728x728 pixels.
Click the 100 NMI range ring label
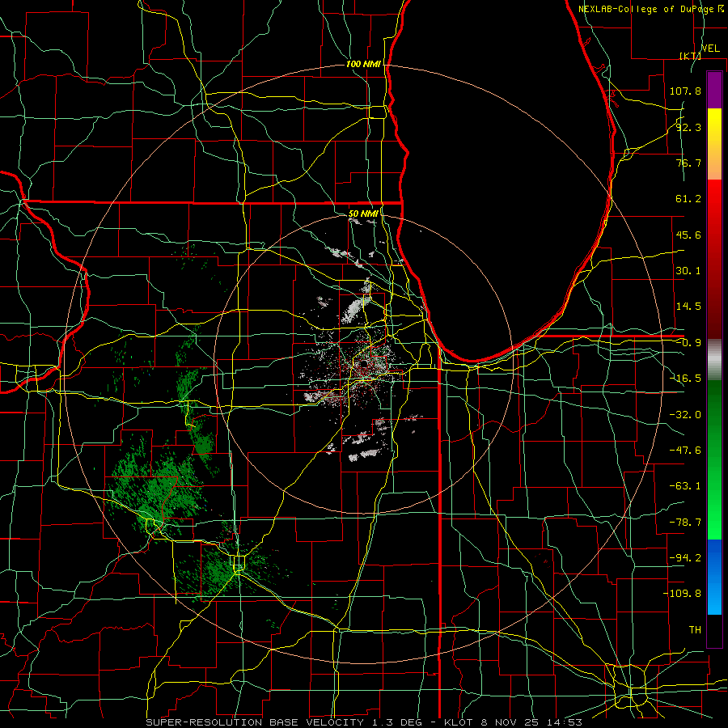363,64
